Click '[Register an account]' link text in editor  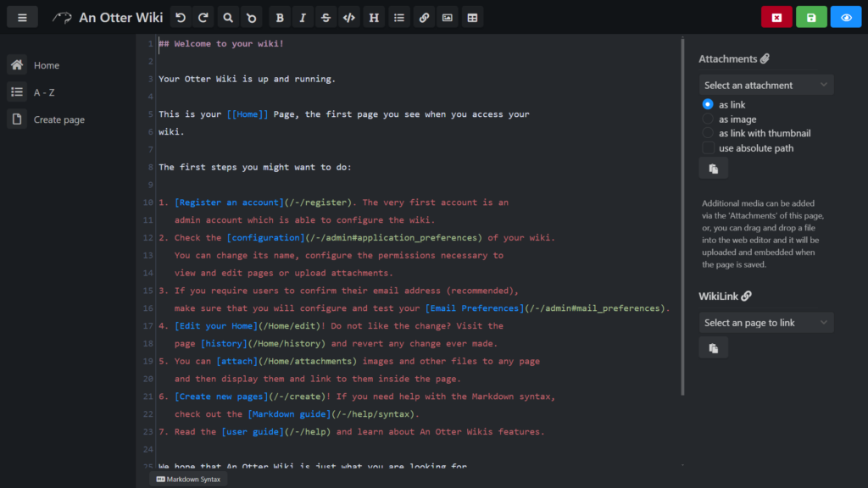click(229, 202)
